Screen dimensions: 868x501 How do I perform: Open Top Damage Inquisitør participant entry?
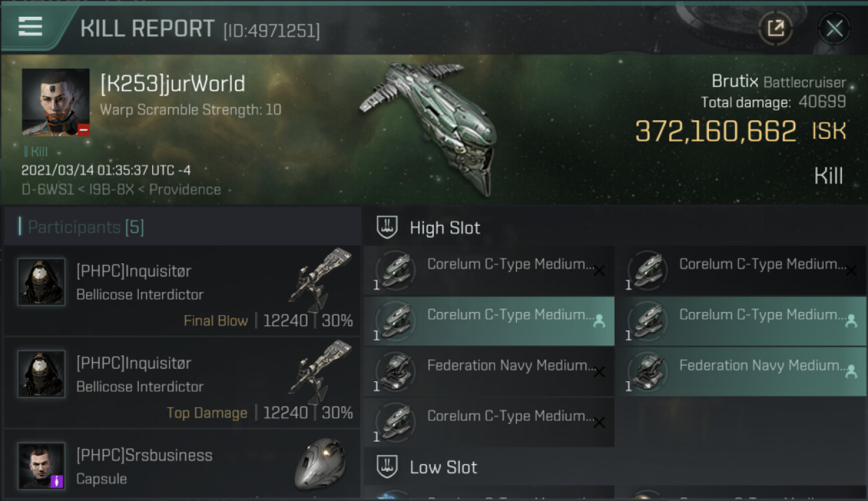[x=182, y=383]
